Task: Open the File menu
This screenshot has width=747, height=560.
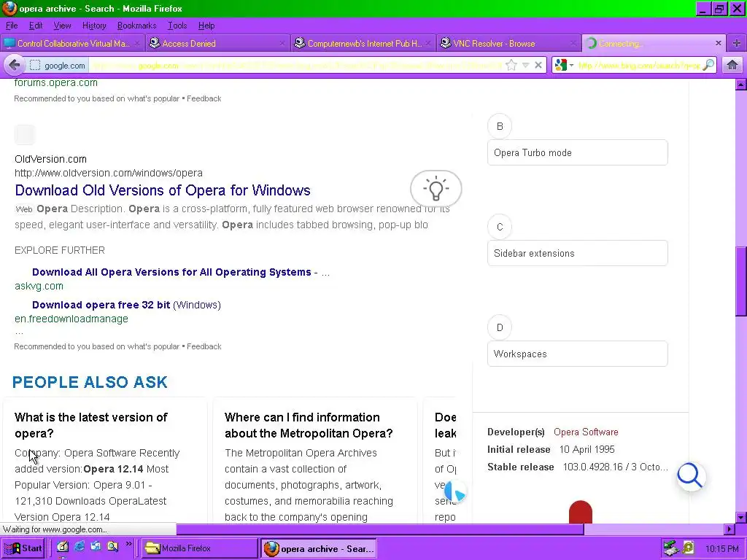Action: [12, 26]
